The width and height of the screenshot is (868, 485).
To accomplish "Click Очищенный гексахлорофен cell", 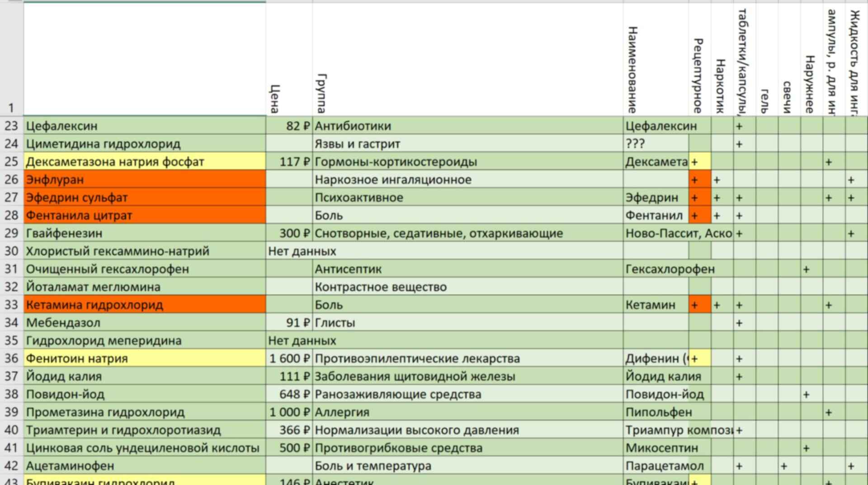I will 145,269.
